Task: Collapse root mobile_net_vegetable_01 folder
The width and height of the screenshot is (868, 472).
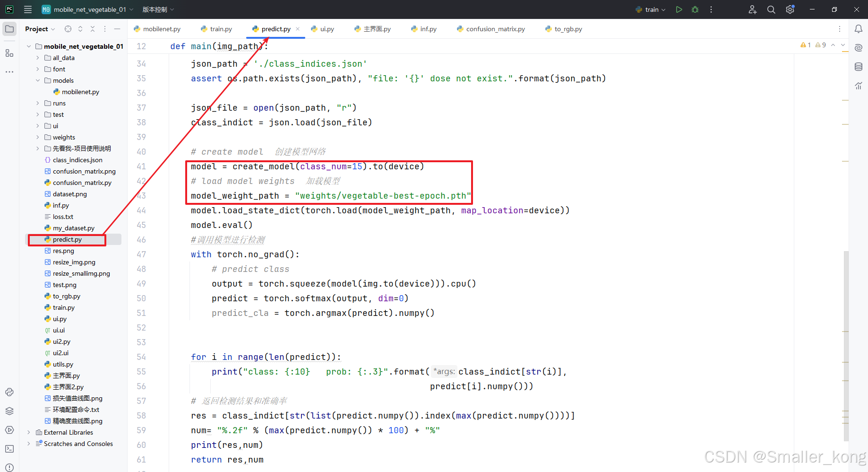Action: coord(29,46)
